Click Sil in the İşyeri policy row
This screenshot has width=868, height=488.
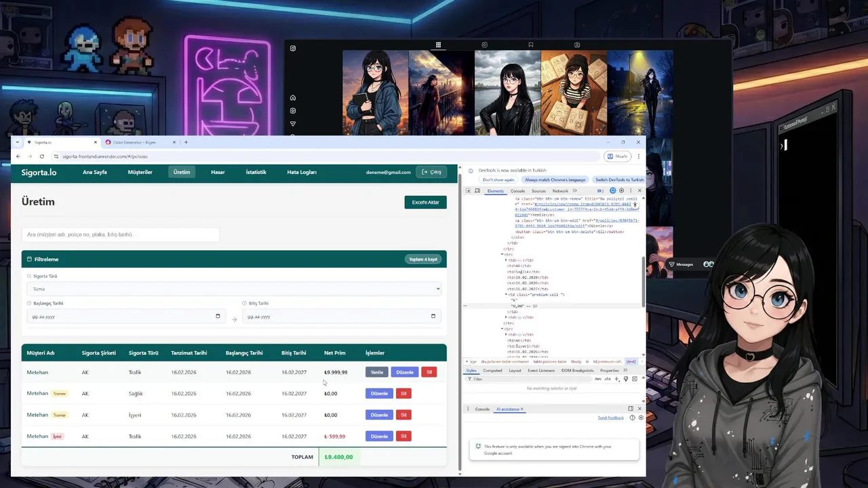(x=403, y=415)
